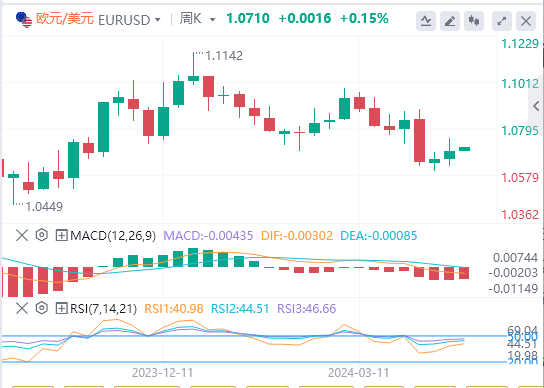Screen dimensions: 544x388
Task: Click the 1.0449 low price label
Action: 44,207
